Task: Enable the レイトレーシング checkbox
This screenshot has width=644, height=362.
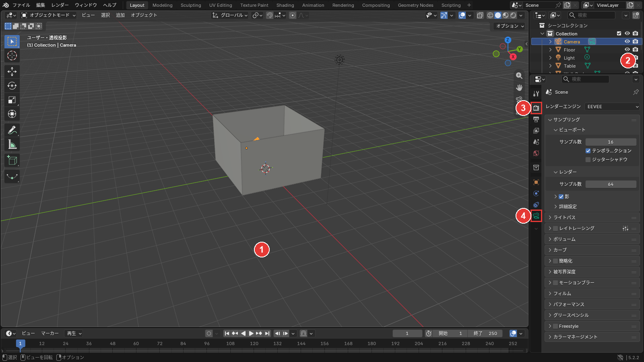Action: (x=555, y=228)
